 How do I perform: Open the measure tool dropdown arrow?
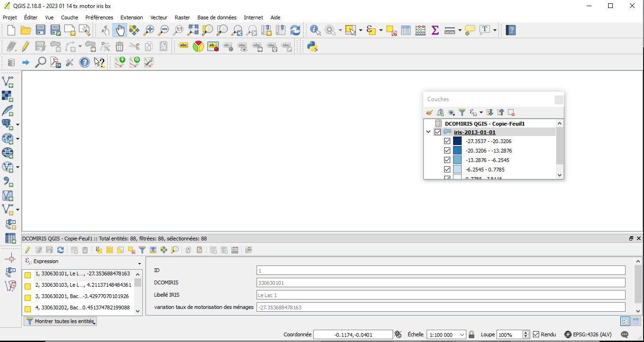coord(460,30)
